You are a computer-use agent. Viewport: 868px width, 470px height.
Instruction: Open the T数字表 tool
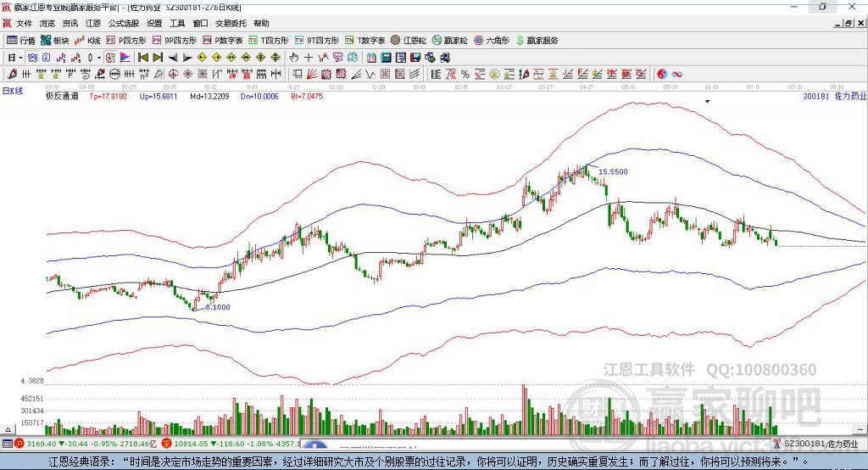364,41
